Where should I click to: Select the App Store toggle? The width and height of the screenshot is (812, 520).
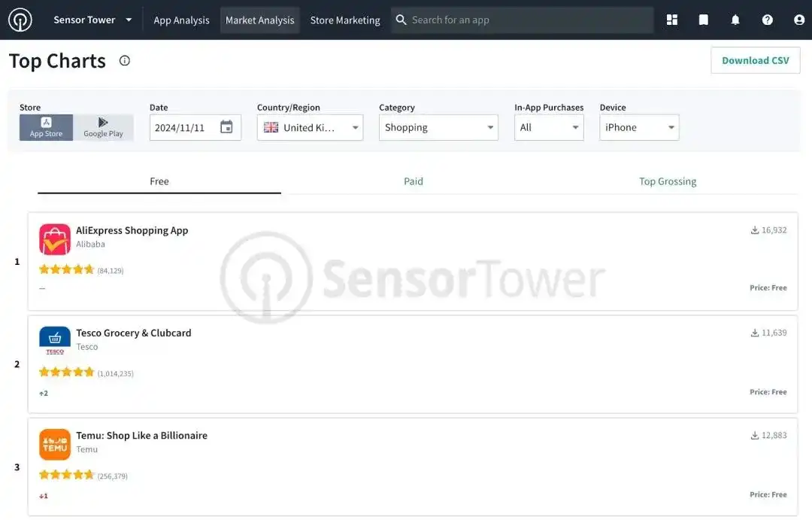(46, 127)
